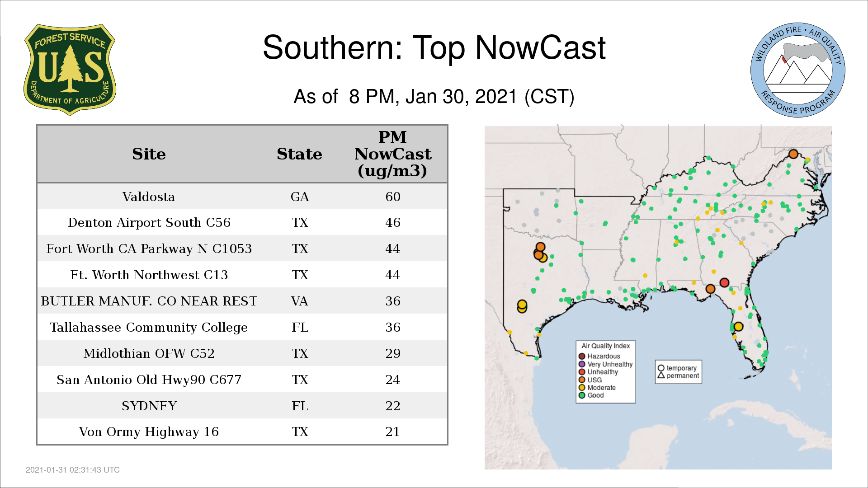Click the permanent triangle symbol in legend
This screenshot has width=868, height=488.
661,375
